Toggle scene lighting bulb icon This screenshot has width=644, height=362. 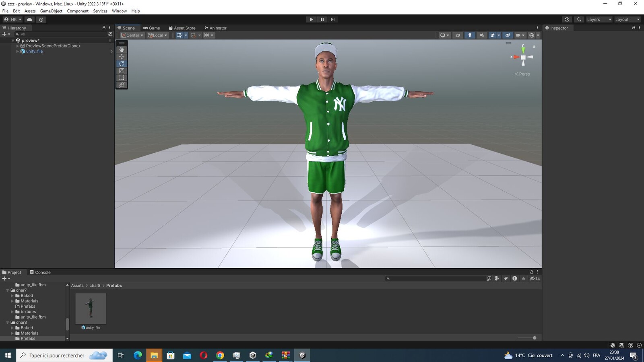click(470, 35)
